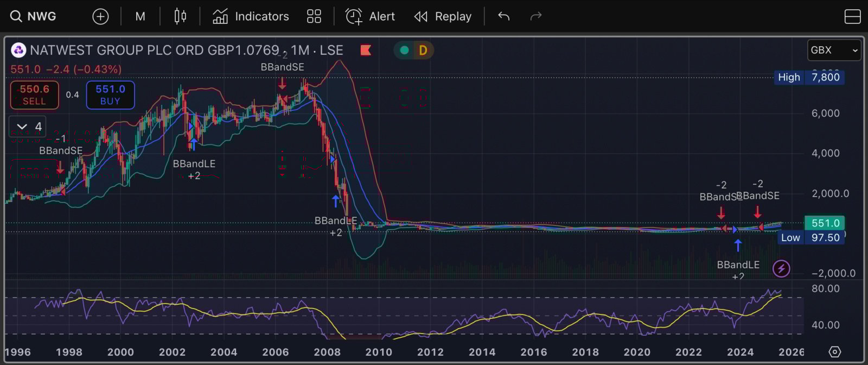Select the BBandLE +2 marker near 2002
This screenshot has width=868, height=365.
click(x=194, y=169)
